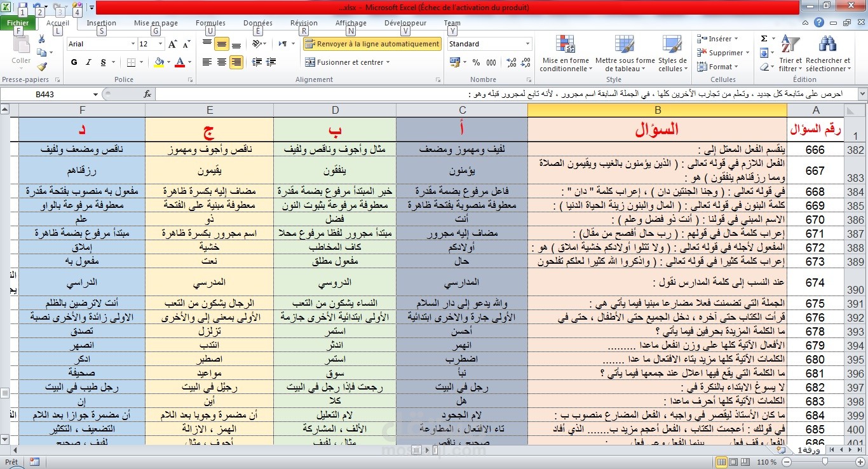
Task: Click the fill color bucket icon
Action: click(159, 62)
